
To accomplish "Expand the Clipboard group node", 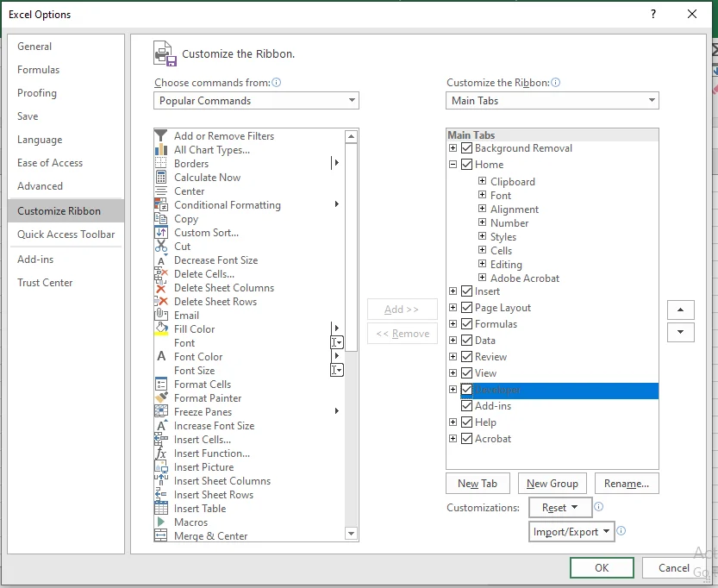I will click(x=482, y=181).
